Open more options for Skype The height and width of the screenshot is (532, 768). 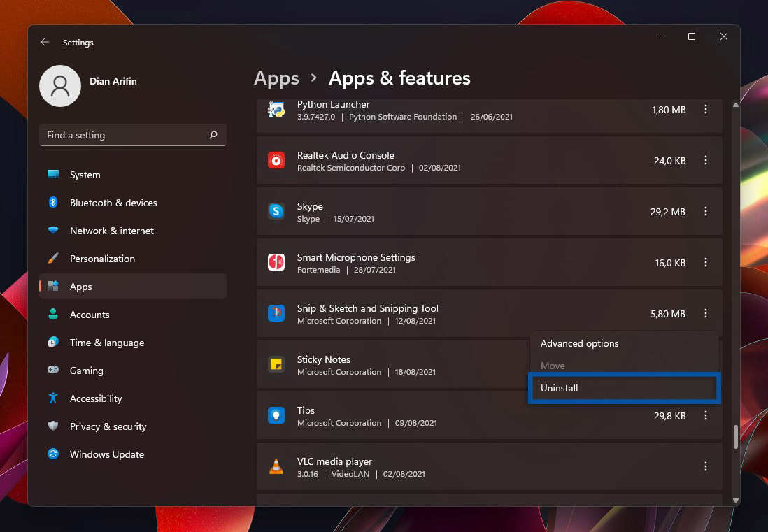click(x=706, y=212)
